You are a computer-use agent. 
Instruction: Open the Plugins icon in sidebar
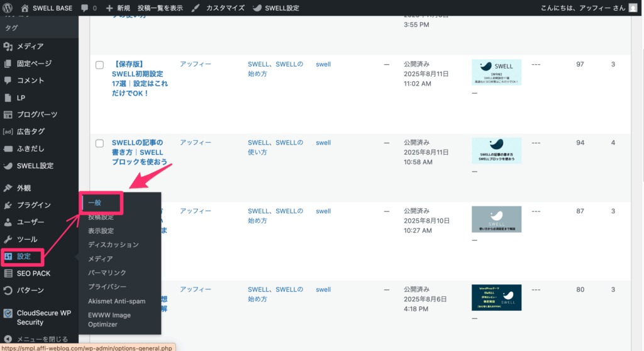point(8,205)
